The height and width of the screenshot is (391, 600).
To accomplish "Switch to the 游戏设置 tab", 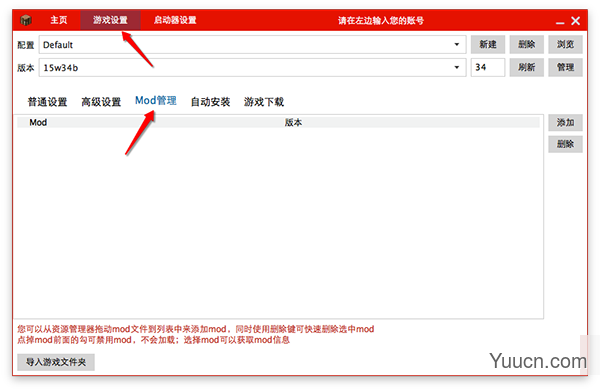I will [110, 20].
